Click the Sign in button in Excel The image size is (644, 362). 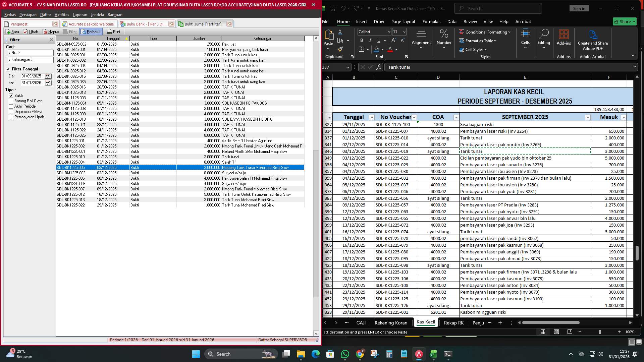[x=579, y=8]
